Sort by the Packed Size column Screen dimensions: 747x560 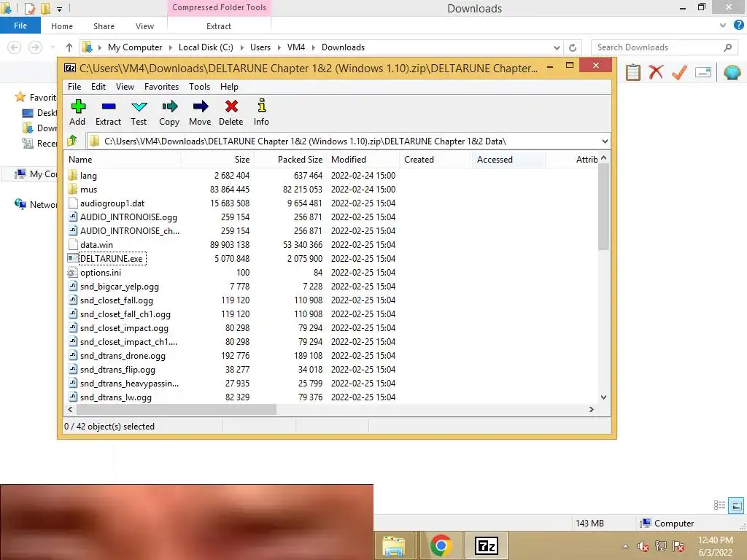click(290, 160)
